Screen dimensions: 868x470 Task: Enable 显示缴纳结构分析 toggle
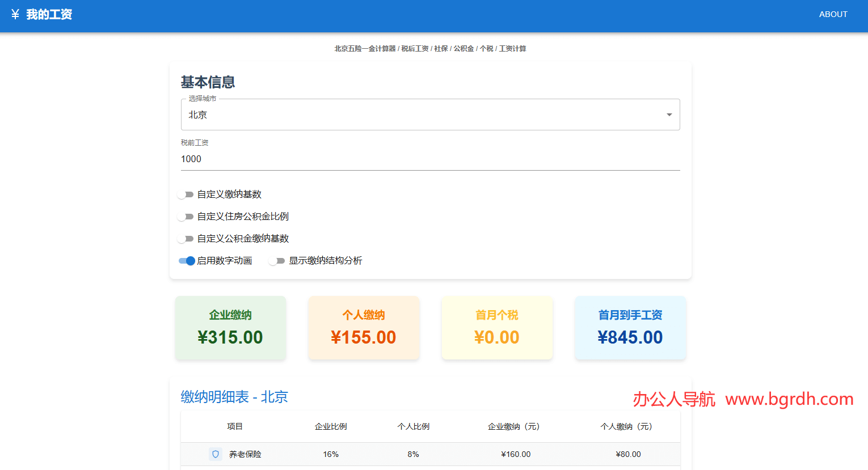point(277,261)
